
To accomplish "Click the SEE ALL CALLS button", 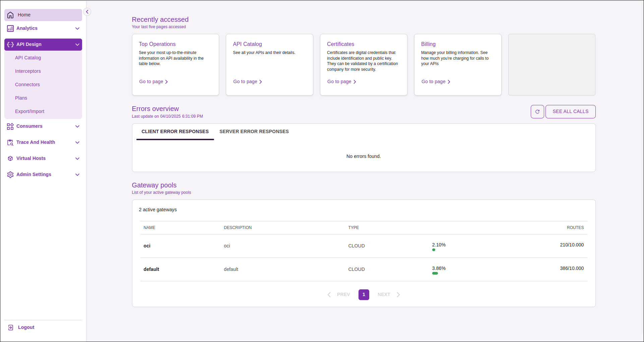I will point(570,111).
